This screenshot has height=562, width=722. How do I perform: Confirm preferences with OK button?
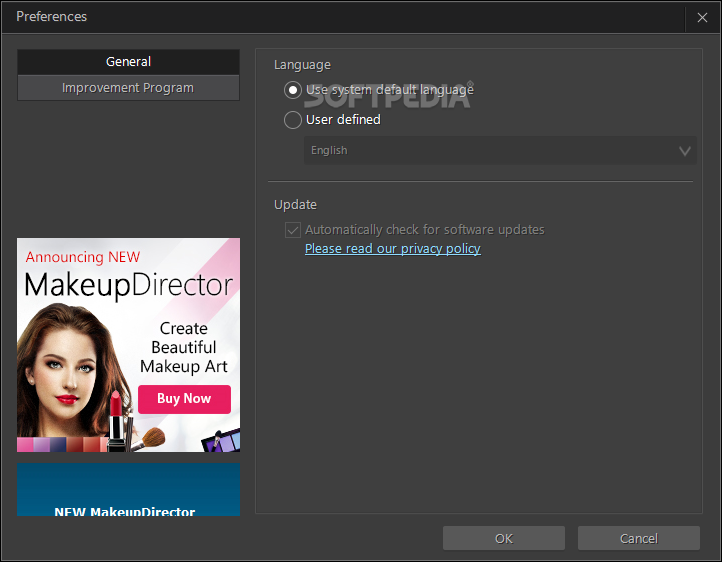click(504, 539)
